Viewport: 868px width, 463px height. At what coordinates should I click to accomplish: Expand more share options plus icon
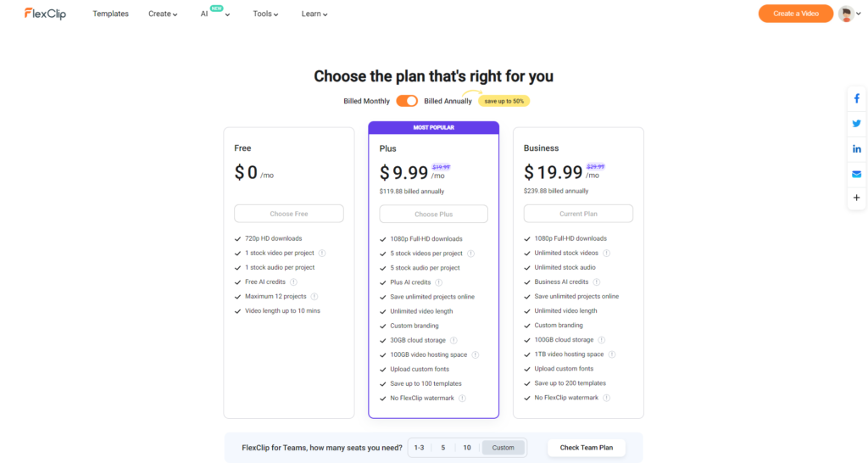point(856,198)
